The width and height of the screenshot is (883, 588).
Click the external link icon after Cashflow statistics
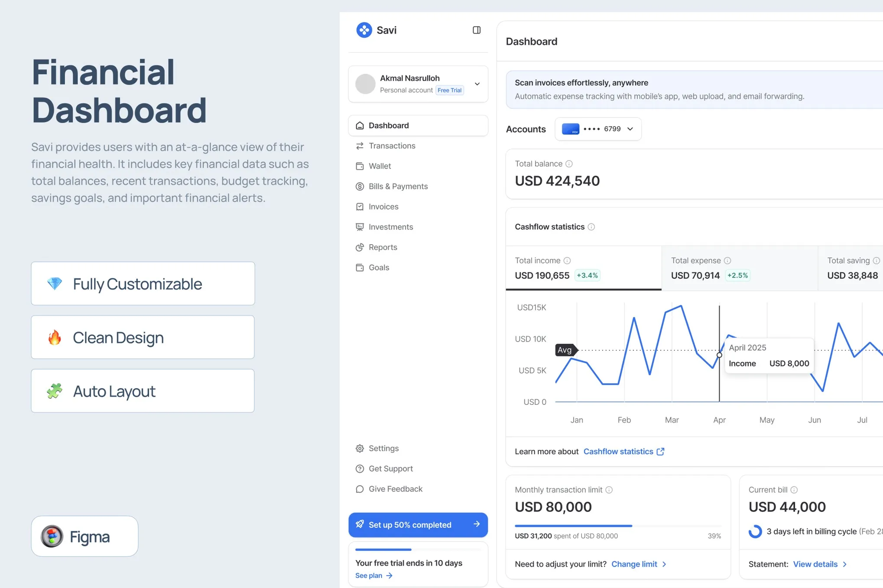click(x=660, y=452)
